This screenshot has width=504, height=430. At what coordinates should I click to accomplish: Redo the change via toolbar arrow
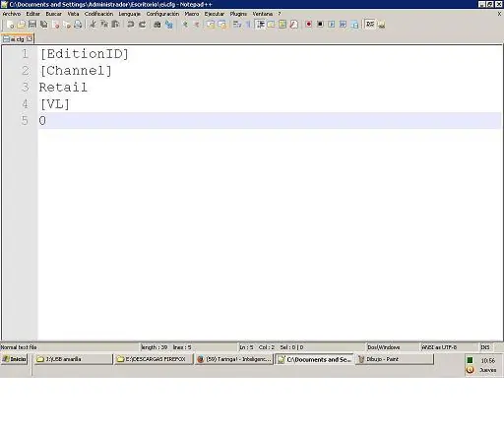click(142, 25)
